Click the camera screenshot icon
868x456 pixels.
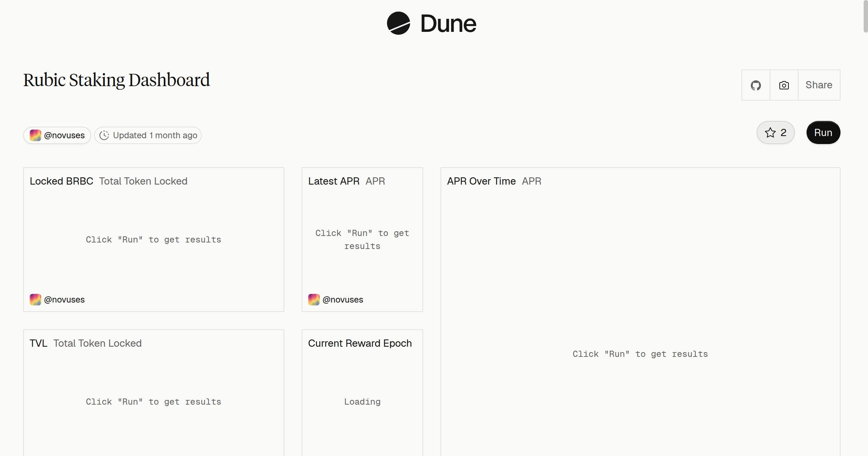[x=784, y=85]
